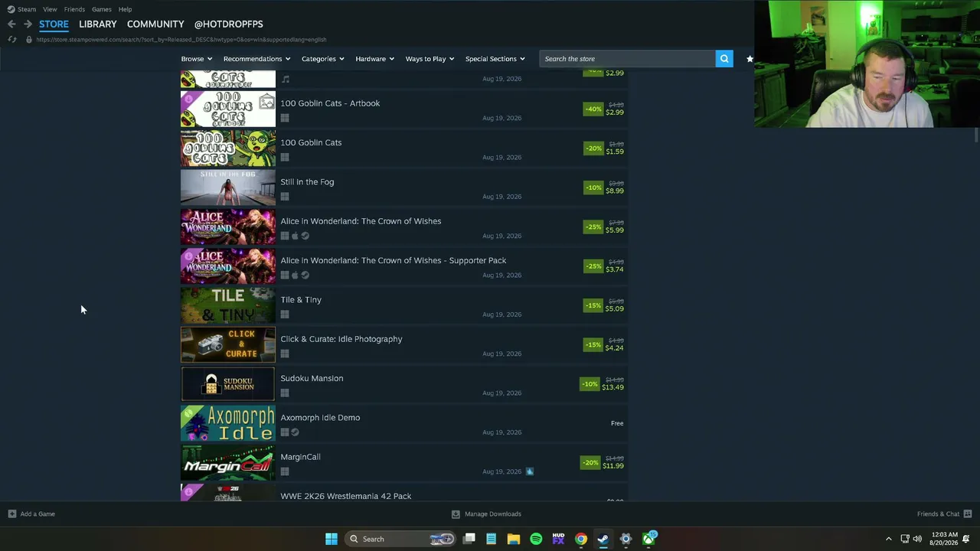Open the Friends & Chat icon
The image size is (980, 551).
pos(968,514)
